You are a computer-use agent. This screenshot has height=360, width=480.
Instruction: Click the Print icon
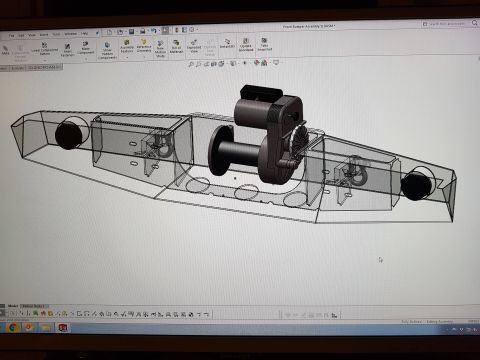point(143,31)
